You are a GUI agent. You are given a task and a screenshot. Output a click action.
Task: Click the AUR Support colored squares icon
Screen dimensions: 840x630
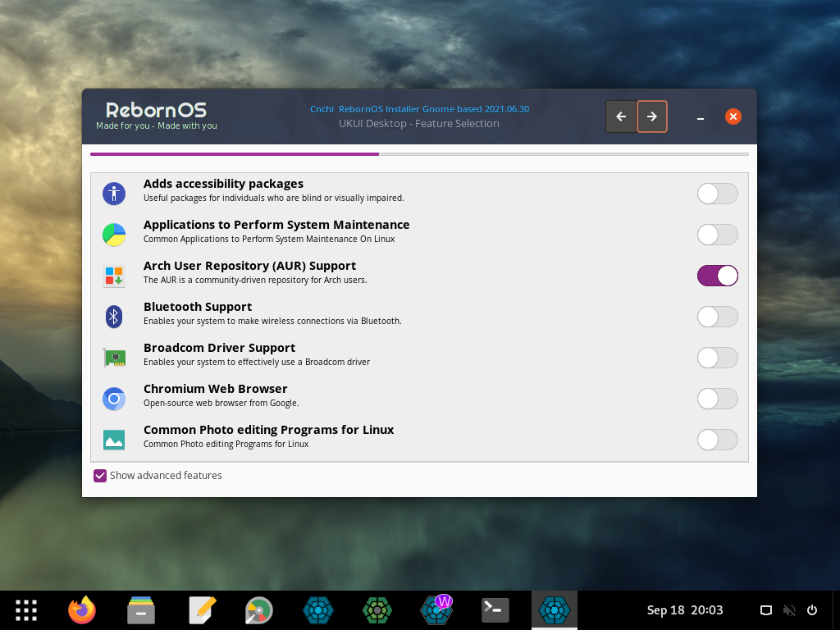pos(114,276)
